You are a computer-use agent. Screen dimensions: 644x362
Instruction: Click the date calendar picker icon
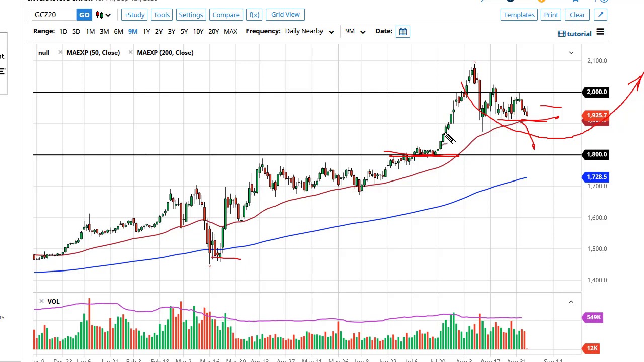coord(403,32)
